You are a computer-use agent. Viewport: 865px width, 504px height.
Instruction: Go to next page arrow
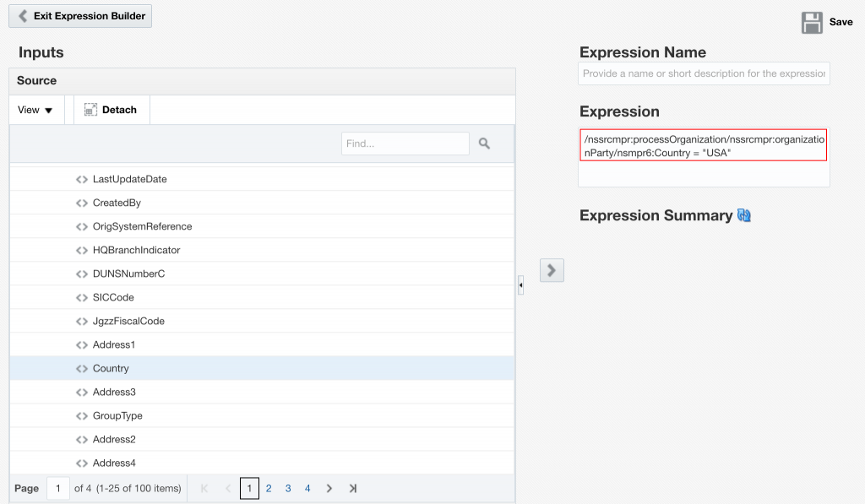(329, 488)
